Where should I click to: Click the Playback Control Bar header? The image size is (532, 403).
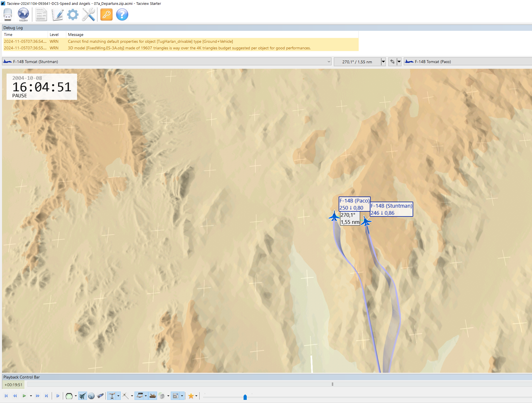(x=267, y=377)
